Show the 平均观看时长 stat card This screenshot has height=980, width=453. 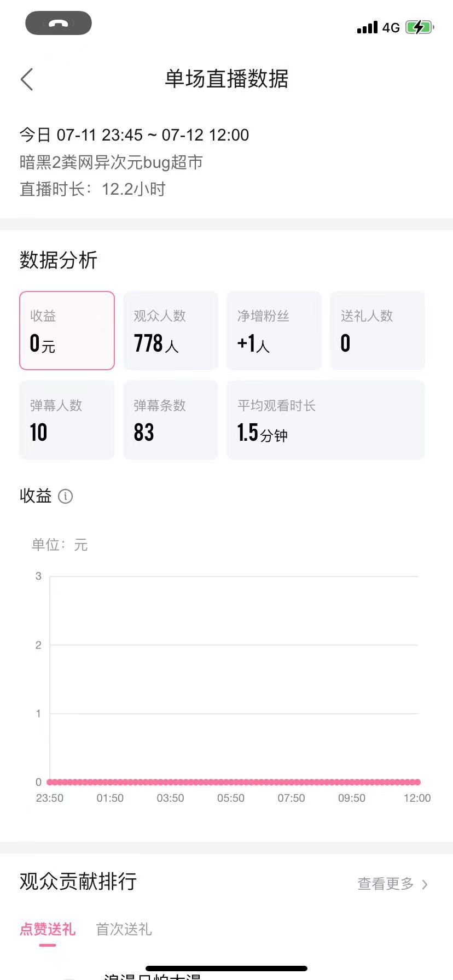click(326, 420)
